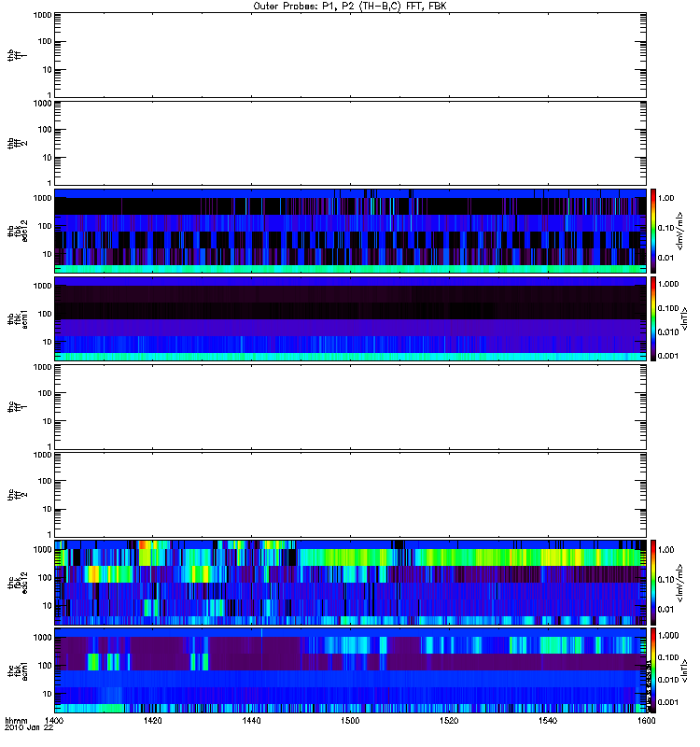Click the 100 y-tick of the thb fbk scm1 panel
This screenshot has height=747, width=700.
tap(45, 314)
